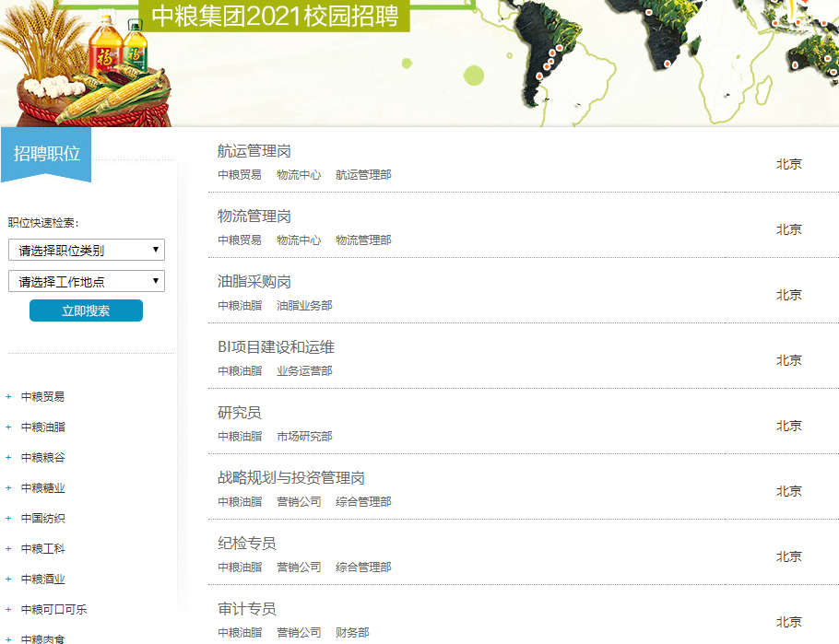Viewport: 839px width, 644px height.
Task: Click the 立即搜索 button
Action: (x=86, y=310)
